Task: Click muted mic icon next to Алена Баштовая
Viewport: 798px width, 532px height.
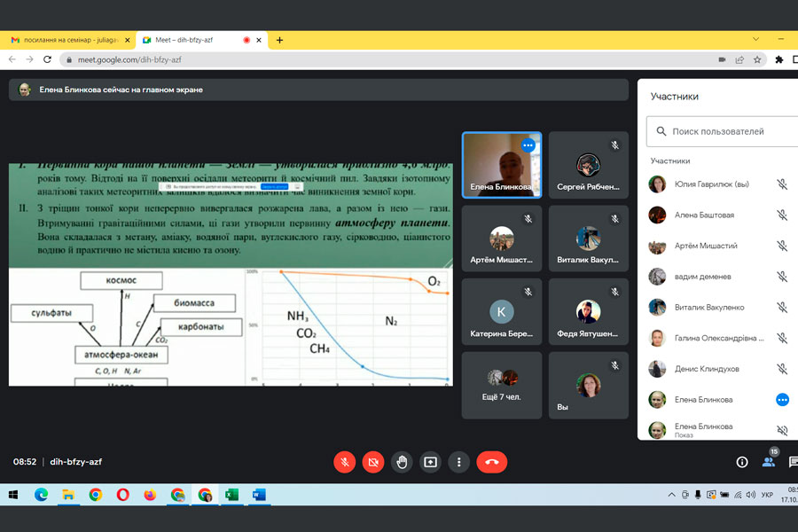Action: click(x=782, y=215)
